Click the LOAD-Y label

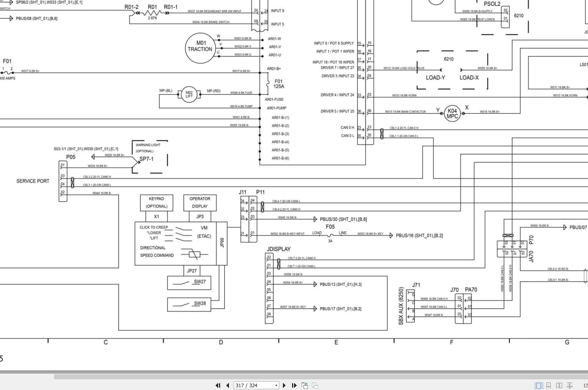[x=435, y=78]
